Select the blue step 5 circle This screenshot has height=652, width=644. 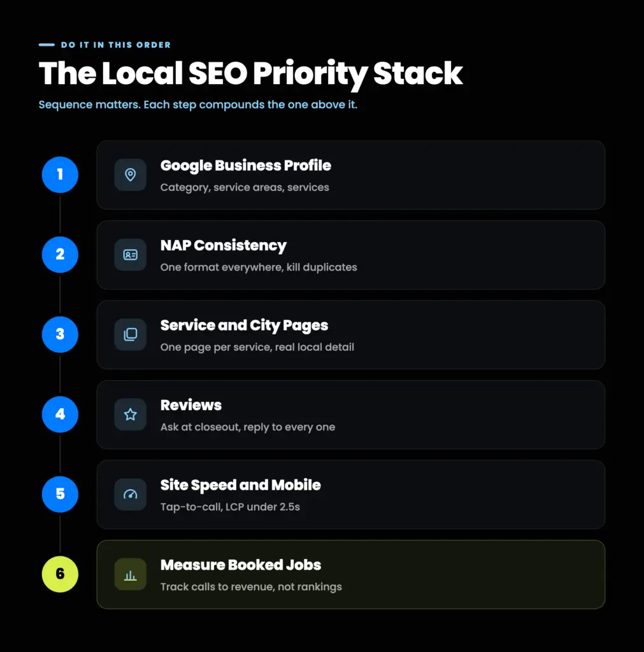pos(60,494)
